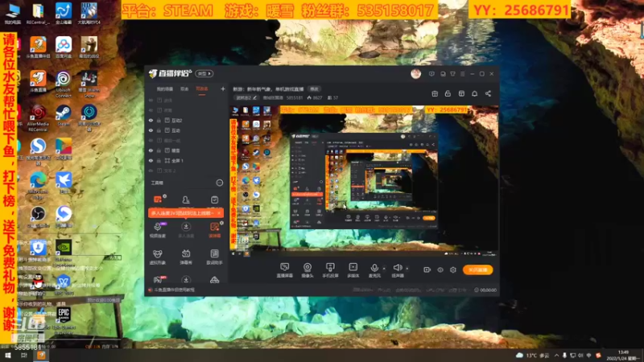Toggle the lock on the 互动 layer
644x362 pixels.
pyautogui.click(x=159, y=130)
